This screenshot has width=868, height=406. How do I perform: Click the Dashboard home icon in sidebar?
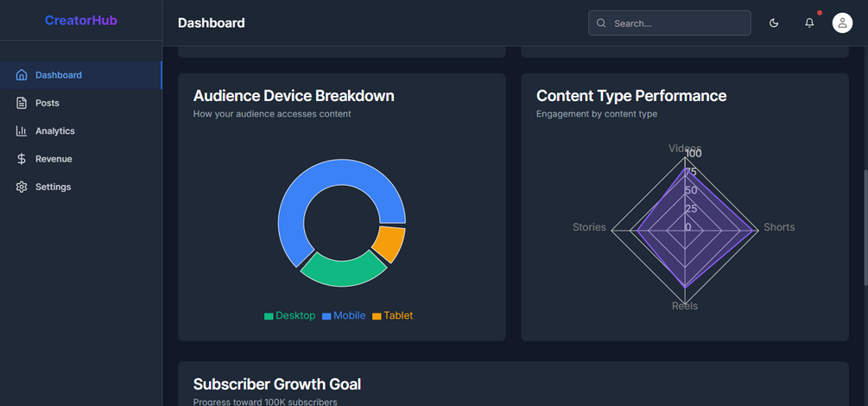(x=22, y=75)
